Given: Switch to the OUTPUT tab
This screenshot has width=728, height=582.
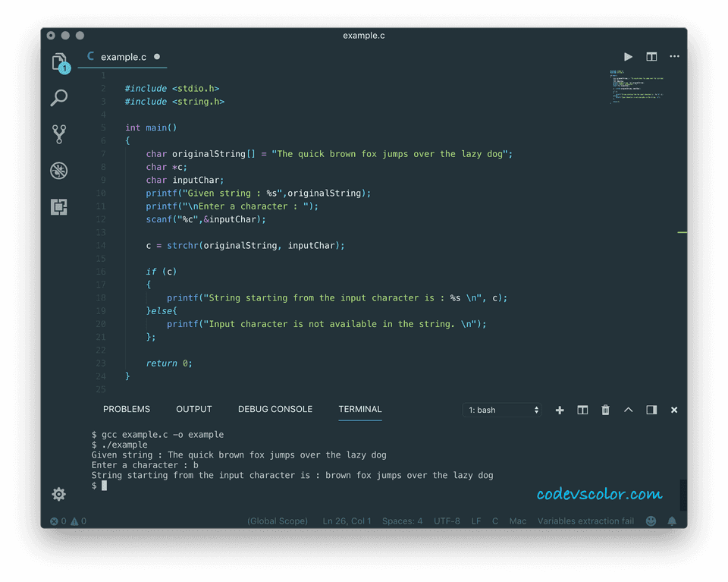Looking at the screenshot, I should pyautogui.click(x=193, y=409).
